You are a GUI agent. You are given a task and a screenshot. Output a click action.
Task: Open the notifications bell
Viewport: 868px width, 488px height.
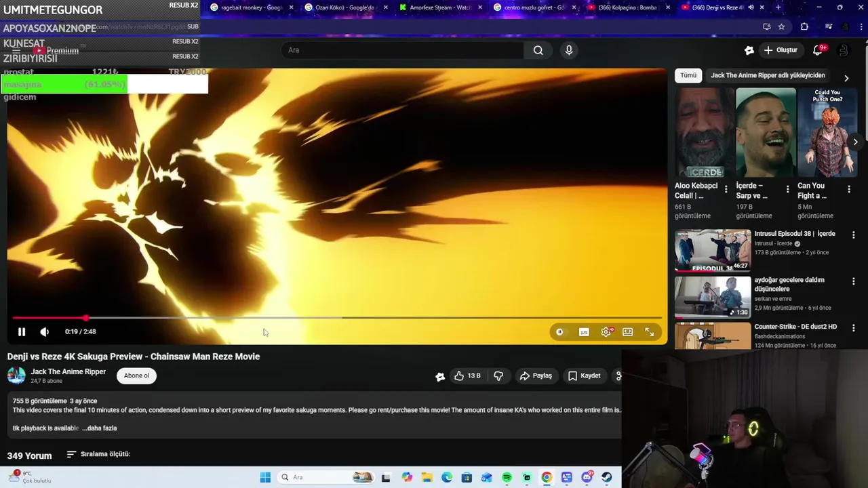[818, 50]
